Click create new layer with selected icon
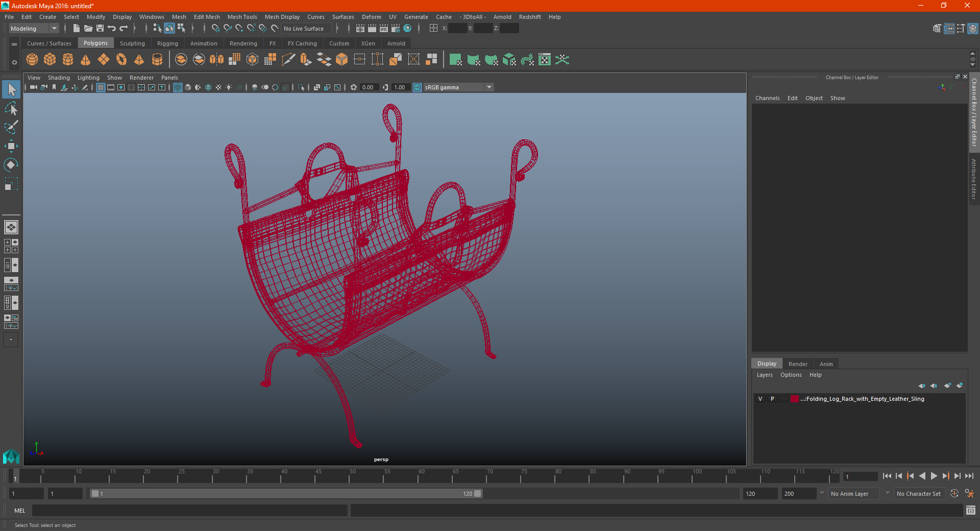This screenshot has height=531, width=980. [960, 385]
